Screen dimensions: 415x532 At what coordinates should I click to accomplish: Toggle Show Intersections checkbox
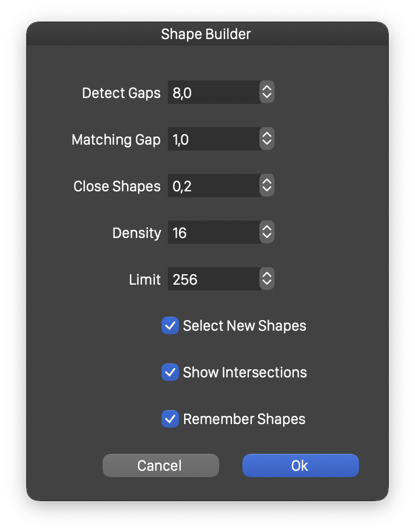tap(170, 372)
